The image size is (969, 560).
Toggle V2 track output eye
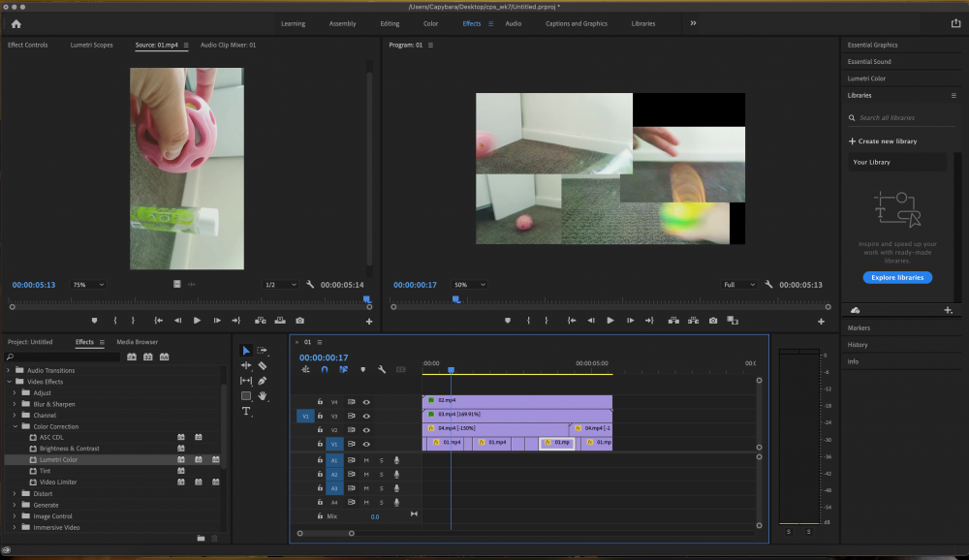coord(366,429)
